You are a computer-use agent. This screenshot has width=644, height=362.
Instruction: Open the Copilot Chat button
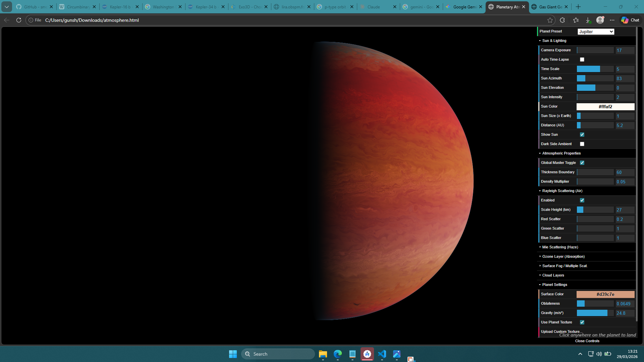click(630, 20)
